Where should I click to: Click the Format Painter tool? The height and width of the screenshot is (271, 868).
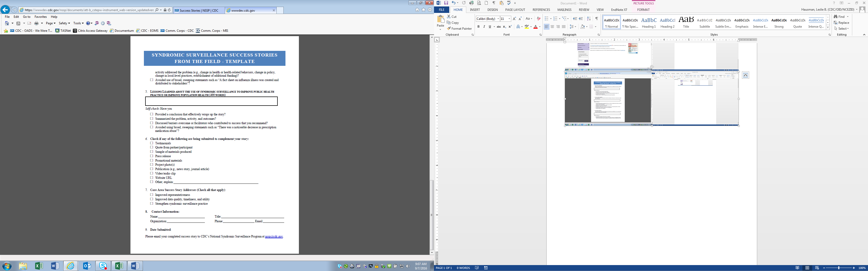(x=459, y=29)
